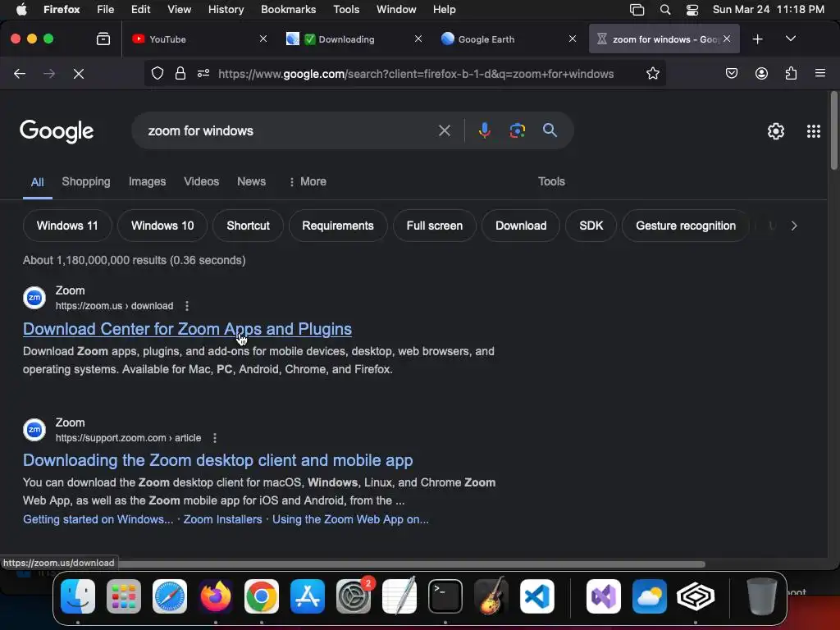Filter by Download chip
Screen dimensions: 840x630
[x=521, y=226]
